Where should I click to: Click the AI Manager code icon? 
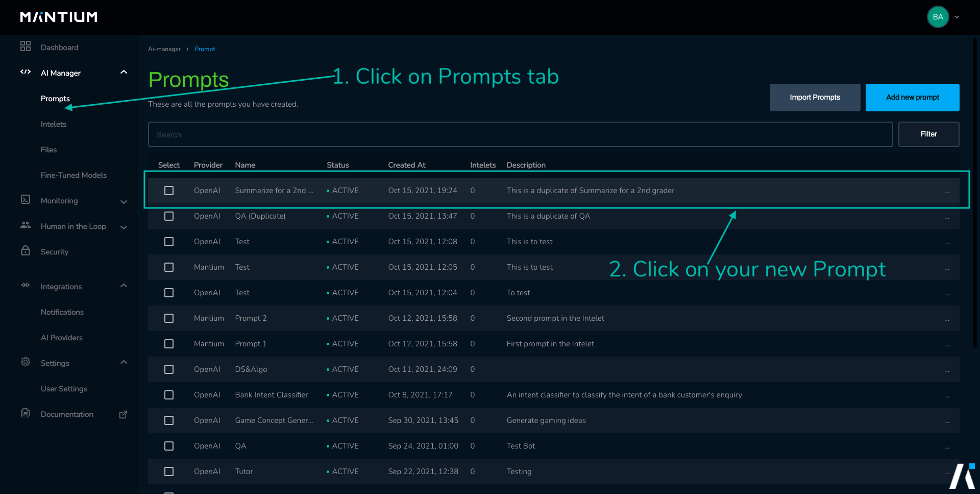coord(26,72)
